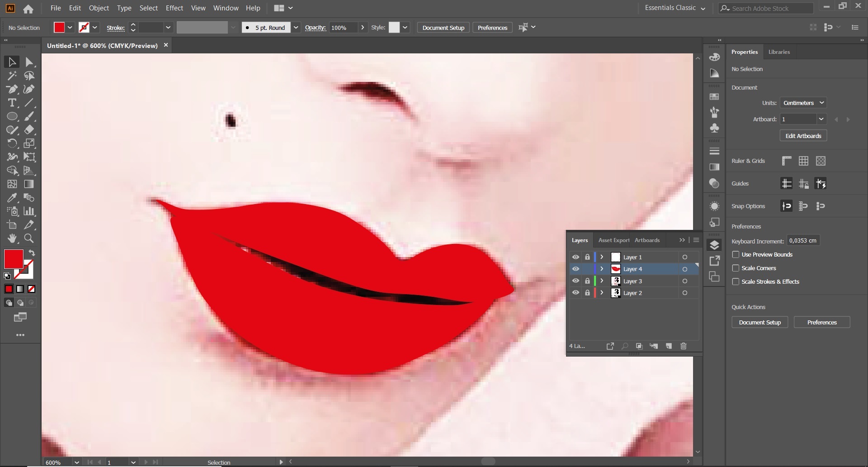Image resolution: width=868 pixels, height=467 pixels.
Task: Enable Use Preview Bounds checkbox
Action: click(736, 254)
